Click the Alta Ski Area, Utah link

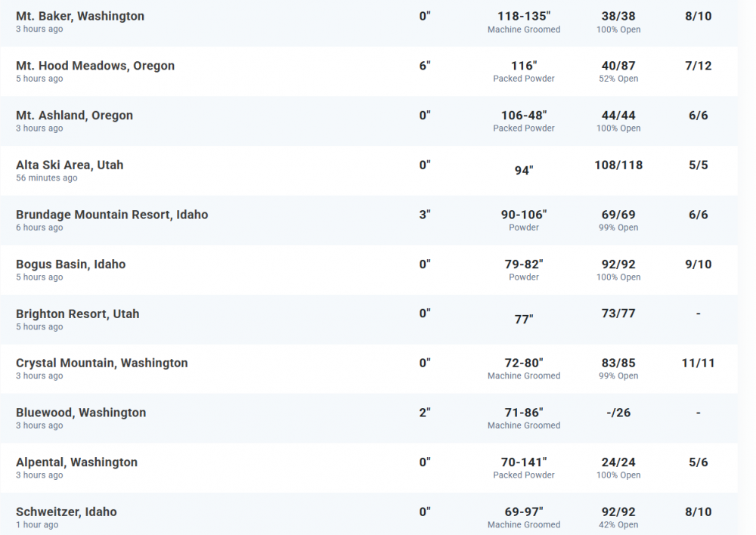pyautogui.click(x=70, y=165)
